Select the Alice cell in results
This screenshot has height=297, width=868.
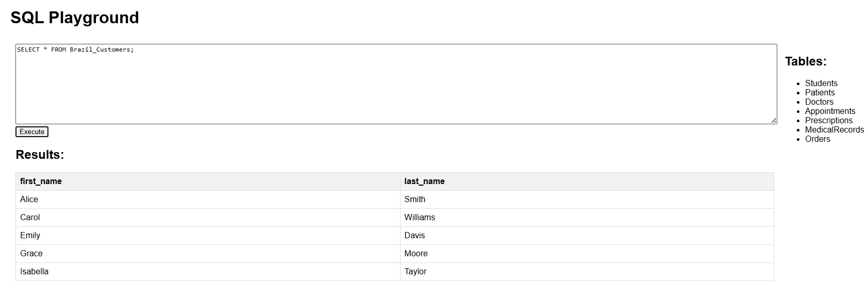29,200
